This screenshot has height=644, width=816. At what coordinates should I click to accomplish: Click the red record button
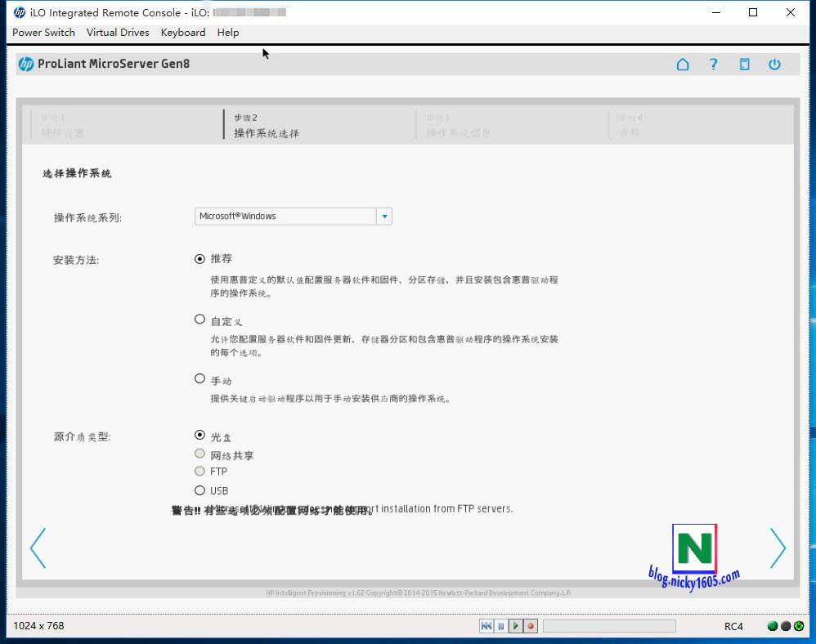531,626
